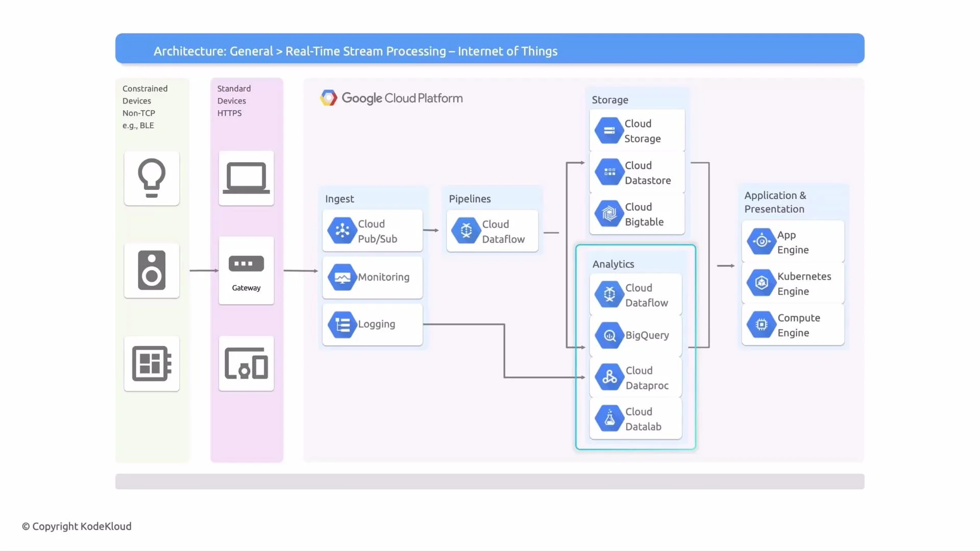
Task: Click the Architecture title banner text
Action: pyautogui.click(x=355, y=51)
